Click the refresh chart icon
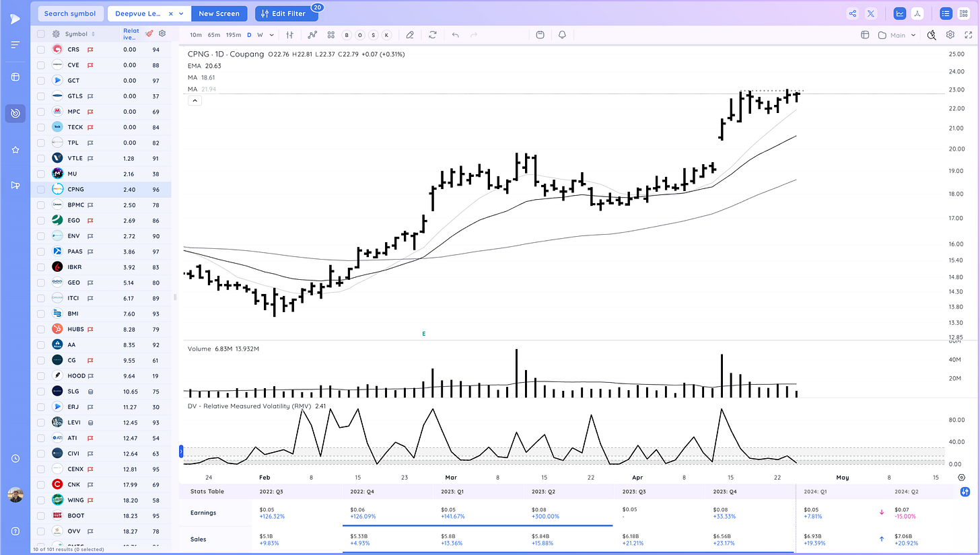 pos(433,35)
